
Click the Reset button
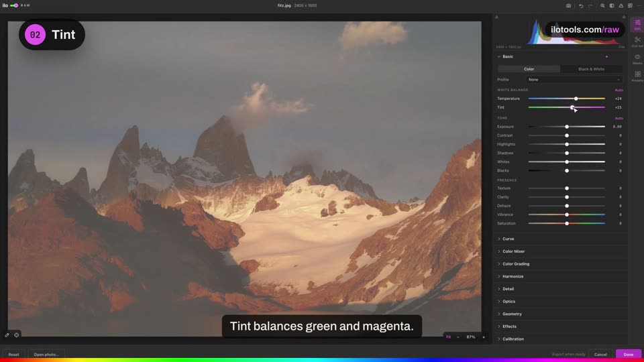(13, 354)
